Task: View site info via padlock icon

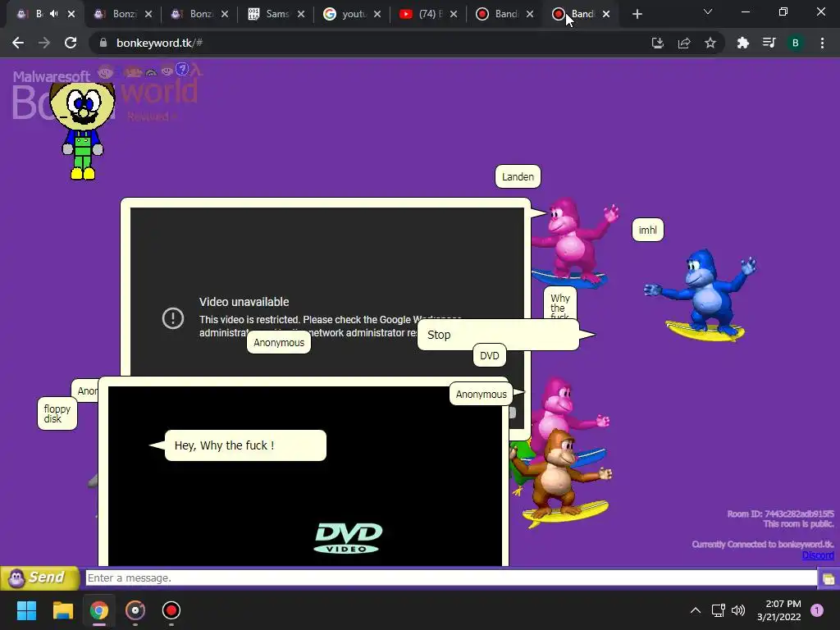Action: [103, 43]
